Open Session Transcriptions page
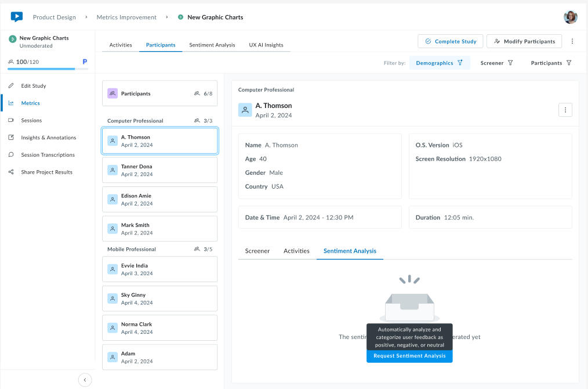The height and width of the screenshot is (389, 588). tap(48, 155)
